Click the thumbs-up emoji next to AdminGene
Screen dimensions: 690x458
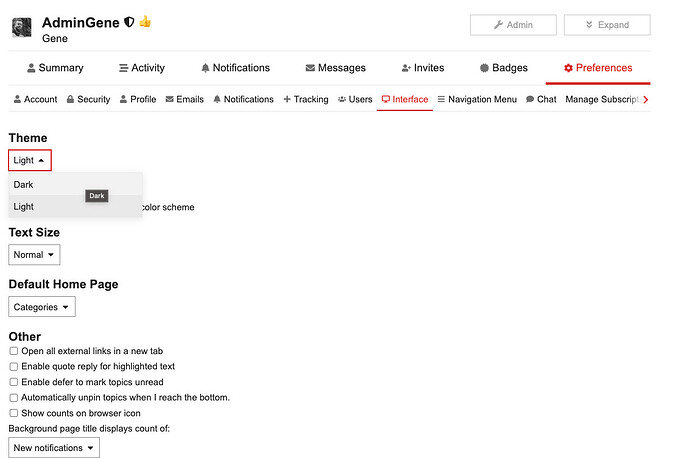click(145, 21)
